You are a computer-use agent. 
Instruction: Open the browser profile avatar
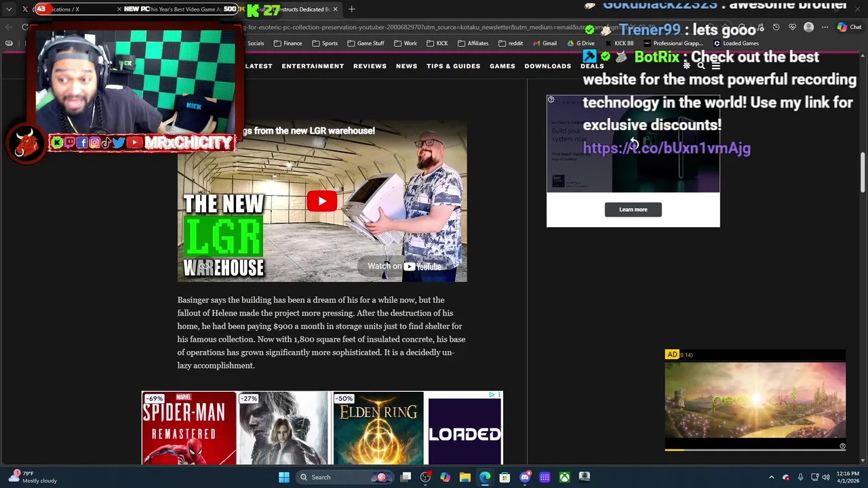(x=808, y=27)
